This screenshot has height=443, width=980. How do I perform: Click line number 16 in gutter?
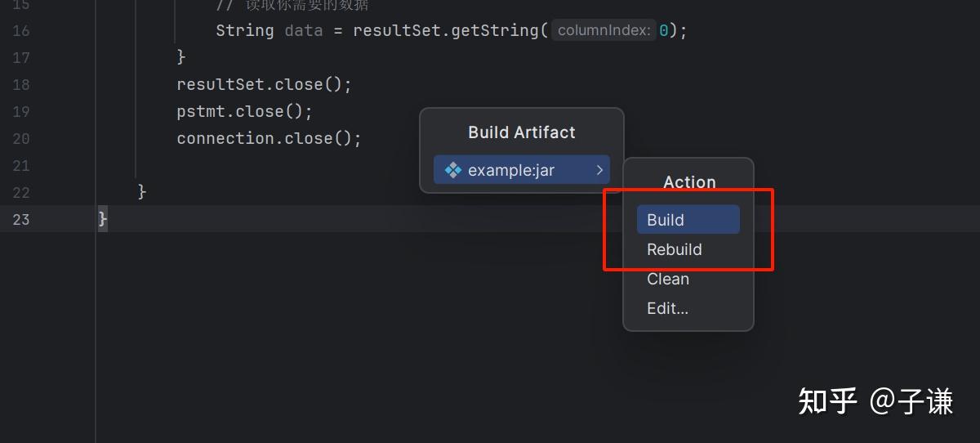pos(21,30)
